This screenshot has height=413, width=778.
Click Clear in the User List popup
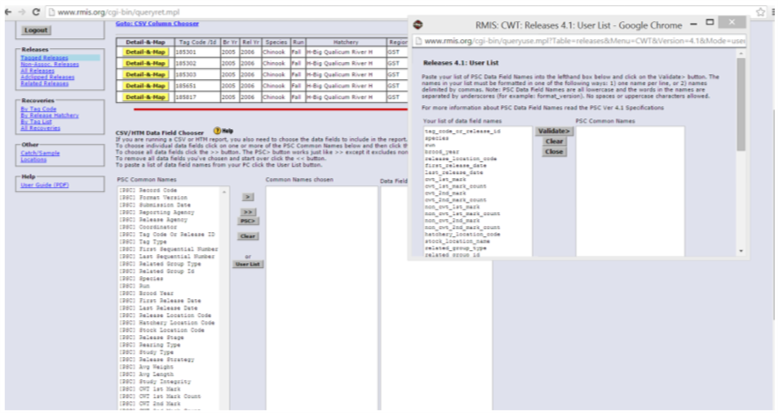point(554,141)
